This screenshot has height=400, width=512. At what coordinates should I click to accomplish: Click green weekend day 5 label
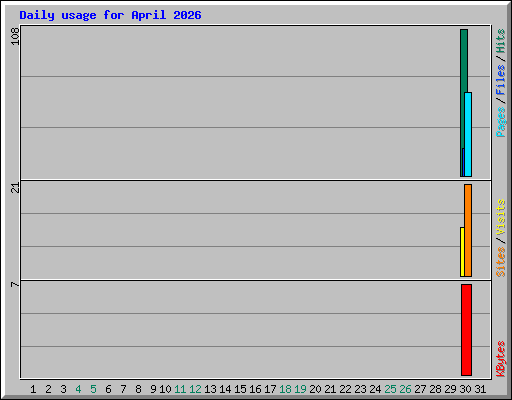click(93, 389)
